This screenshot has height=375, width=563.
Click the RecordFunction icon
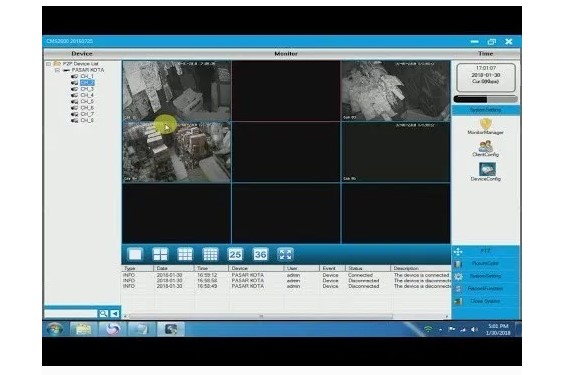458,289
